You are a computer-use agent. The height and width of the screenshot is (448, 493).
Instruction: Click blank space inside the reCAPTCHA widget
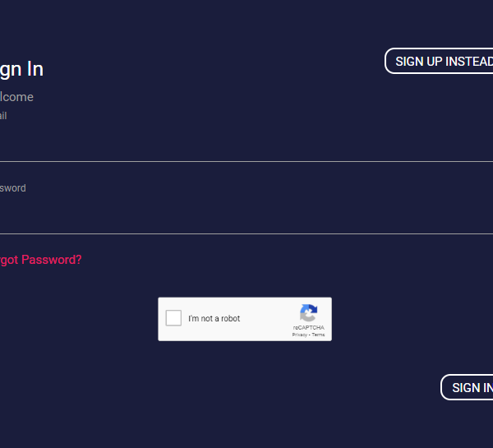pyautogui.click(x=265, y=330)
